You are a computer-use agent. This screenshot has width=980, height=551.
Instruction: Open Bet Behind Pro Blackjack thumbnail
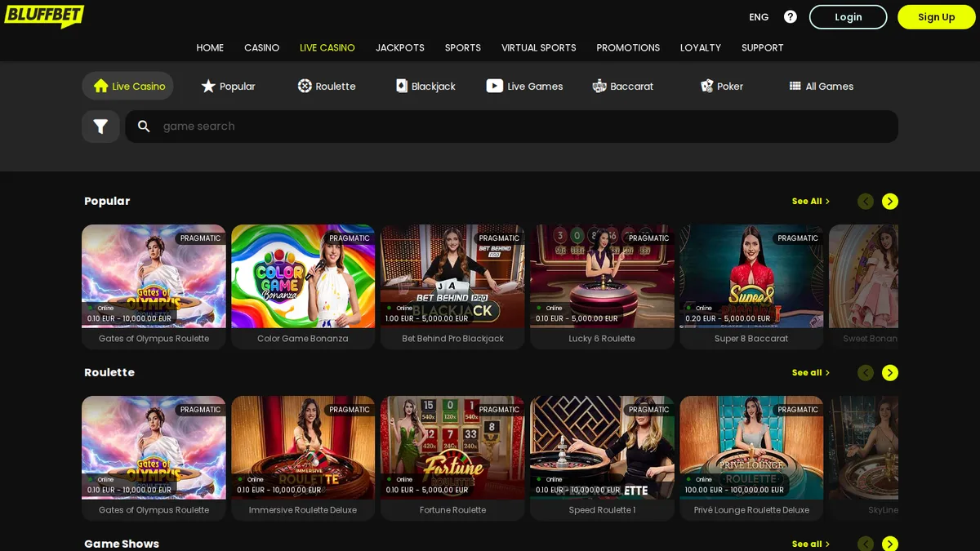tap(452, 276)
